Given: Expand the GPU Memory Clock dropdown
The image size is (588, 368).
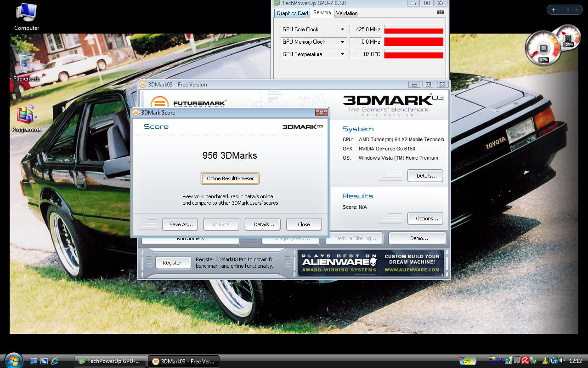Looking at the screenshot, I should 342,42.
